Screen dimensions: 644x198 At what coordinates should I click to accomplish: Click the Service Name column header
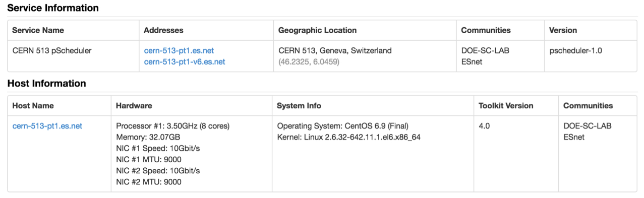pyautogui.click(x=38, y=30)
